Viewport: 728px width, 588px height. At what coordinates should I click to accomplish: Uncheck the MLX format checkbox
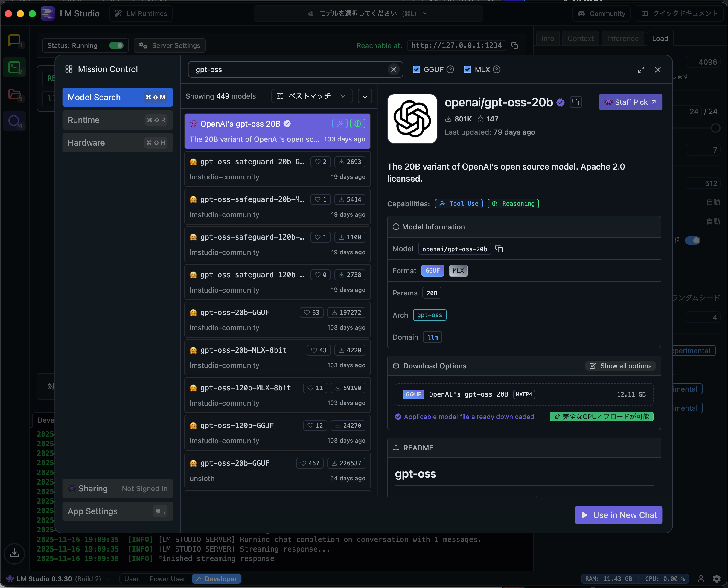coord(467,69)
